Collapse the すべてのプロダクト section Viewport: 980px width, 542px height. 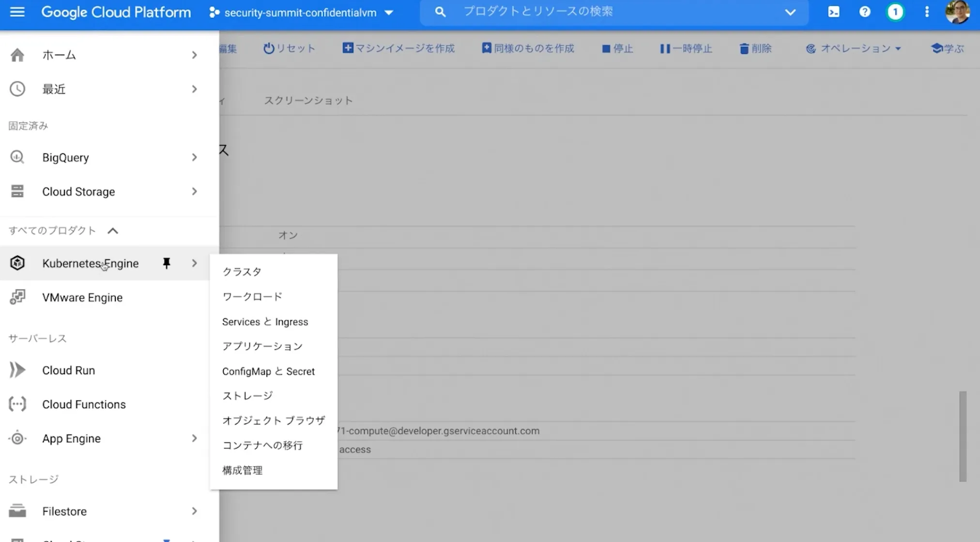click(112, 231)
